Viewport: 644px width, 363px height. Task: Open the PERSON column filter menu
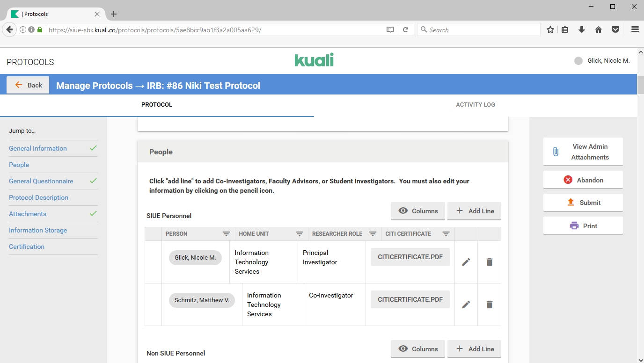click(x=226, y=234)
